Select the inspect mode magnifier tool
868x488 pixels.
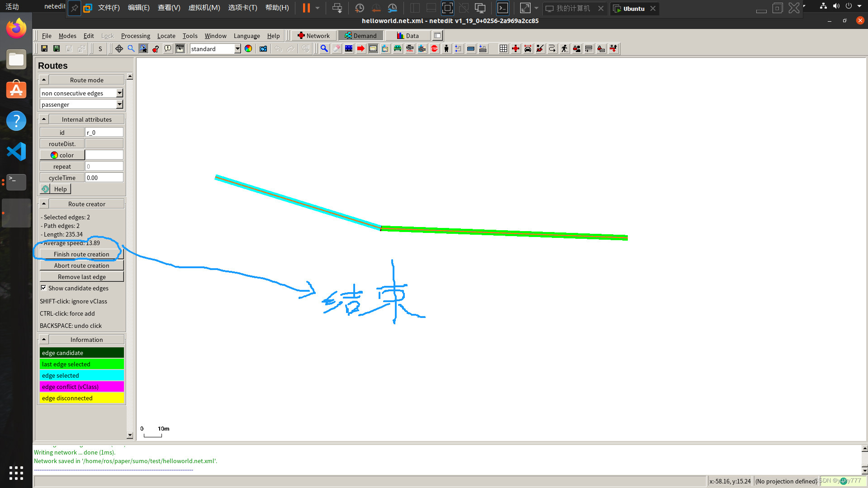click(x=324, y=49)
